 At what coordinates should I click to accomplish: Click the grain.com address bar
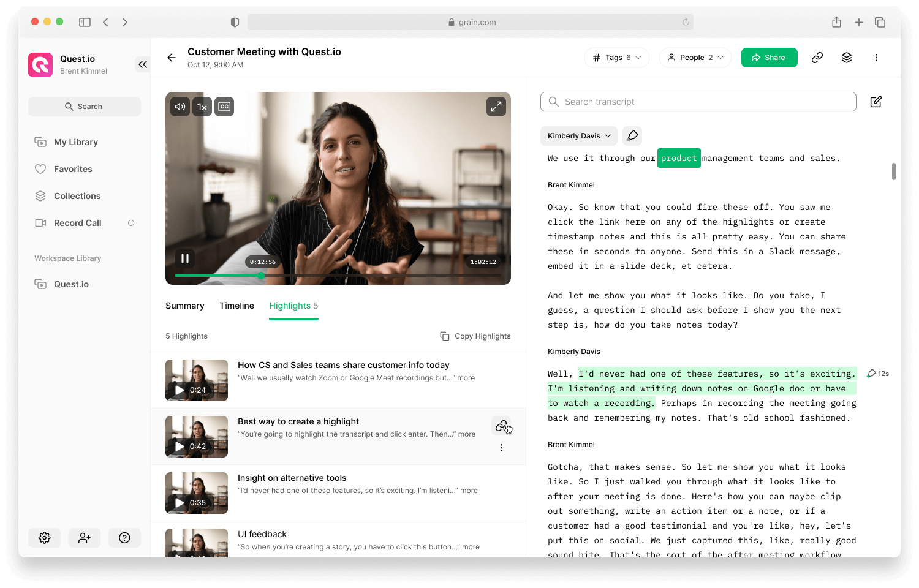[x=471, y=22]
